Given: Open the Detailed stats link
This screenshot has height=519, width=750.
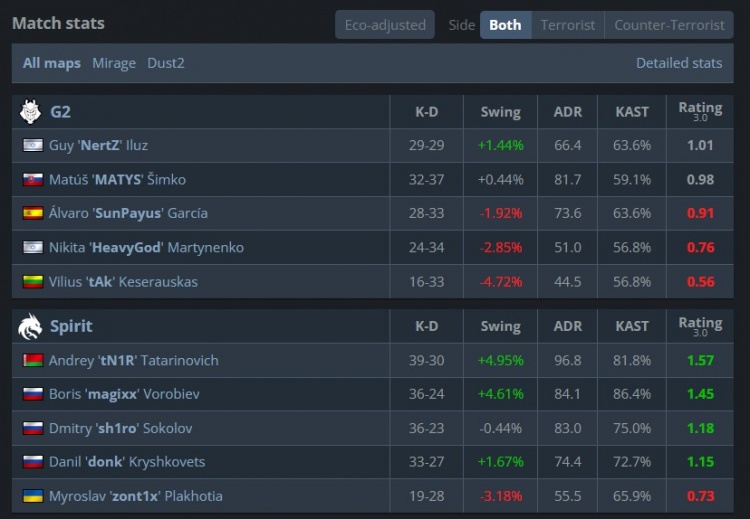Looking at the screenshot, I should [679, 63].
